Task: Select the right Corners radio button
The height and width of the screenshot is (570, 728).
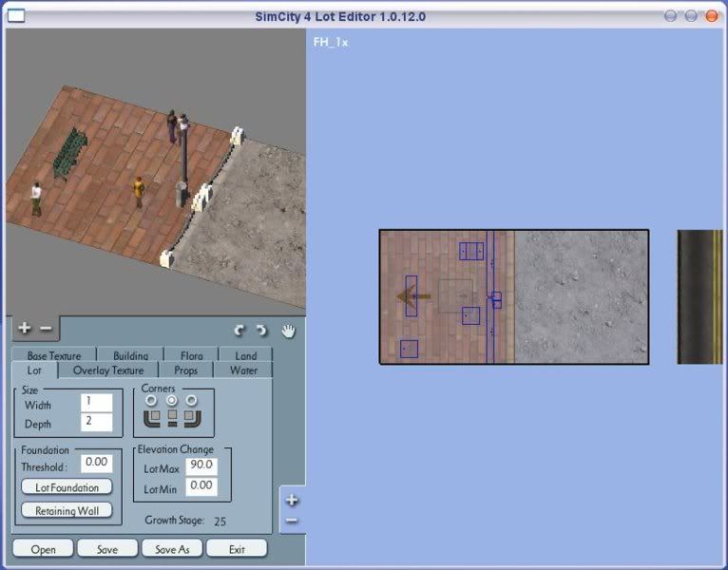Action: click(x=191, y=400)
